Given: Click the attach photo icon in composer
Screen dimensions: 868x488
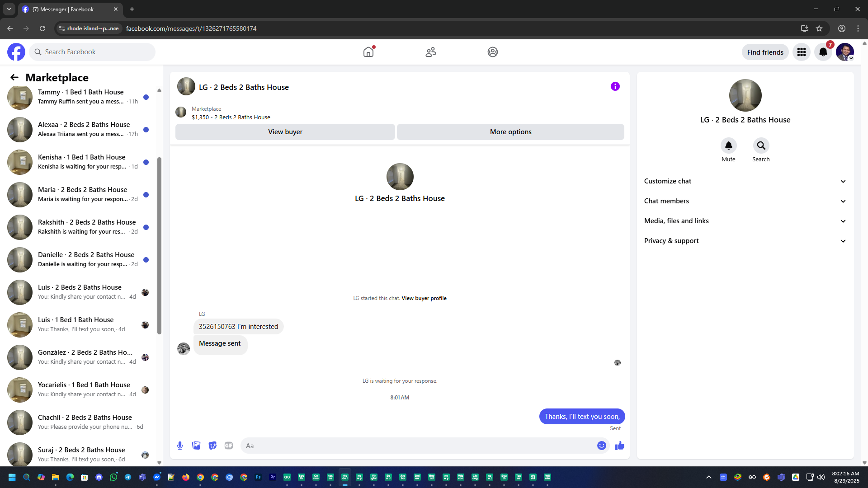Looking at the screenshot, I should point(196,446).
